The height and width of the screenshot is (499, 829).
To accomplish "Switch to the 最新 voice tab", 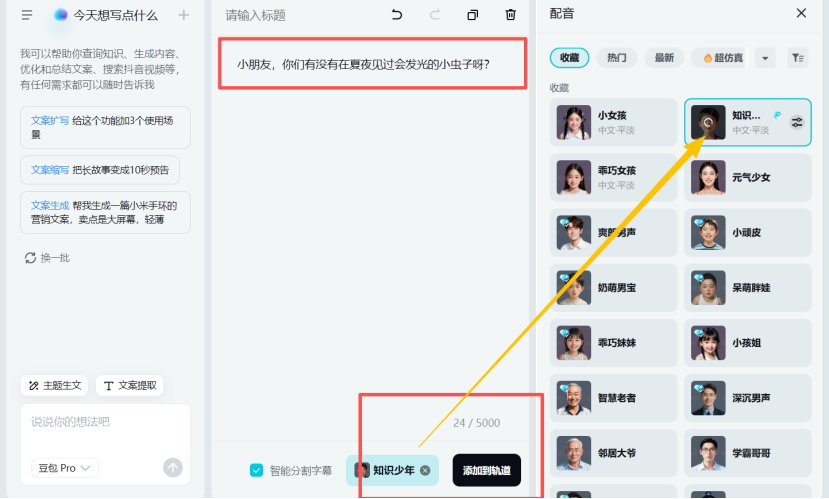I will pos(664,58).
